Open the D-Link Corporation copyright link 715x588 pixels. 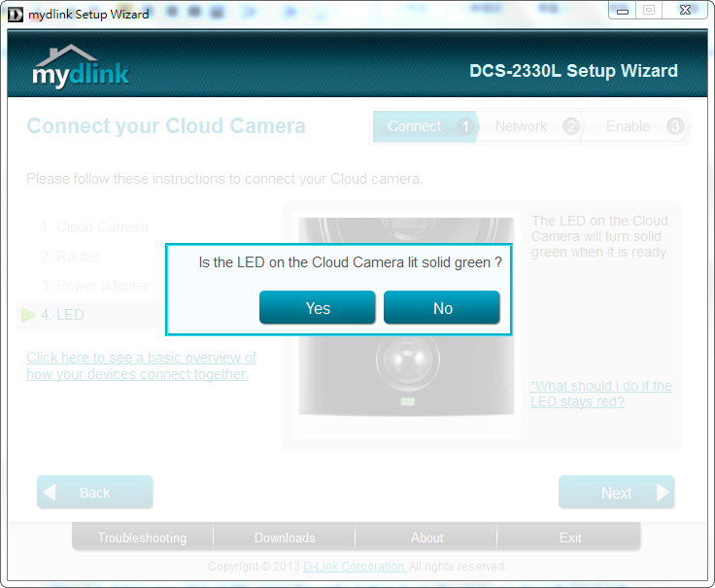point(355,566)
